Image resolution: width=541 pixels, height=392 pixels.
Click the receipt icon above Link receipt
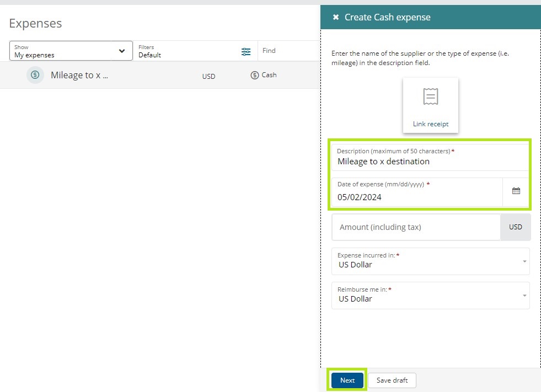click(430, 97)
